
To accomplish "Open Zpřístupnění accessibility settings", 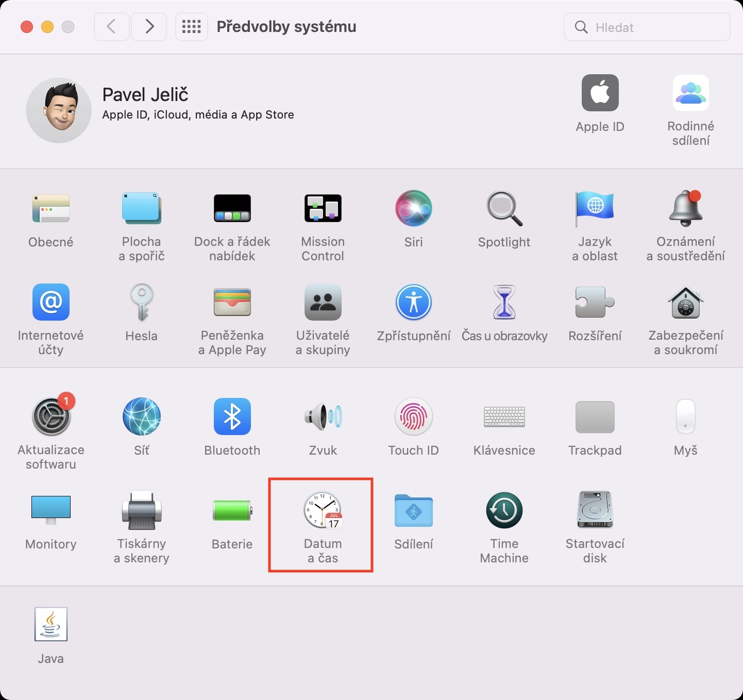I will pos(414,302).
